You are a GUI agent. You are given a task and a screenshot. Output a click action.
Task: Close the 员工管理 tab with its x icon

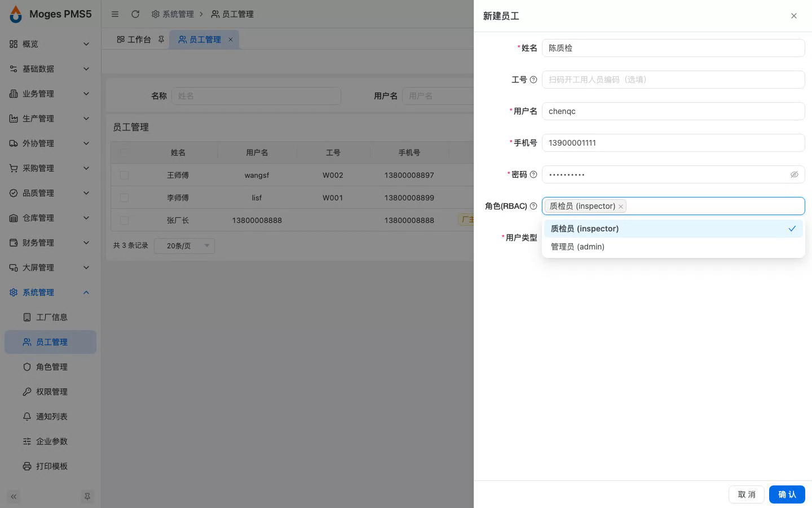pyautogui.click(x=231, y=40)
